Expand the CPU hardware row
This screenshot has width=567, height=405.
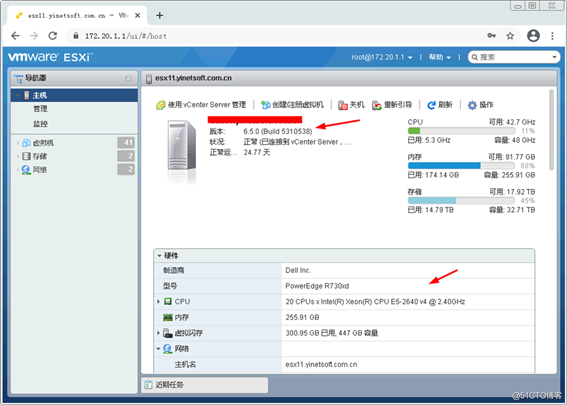pos(158,301)
